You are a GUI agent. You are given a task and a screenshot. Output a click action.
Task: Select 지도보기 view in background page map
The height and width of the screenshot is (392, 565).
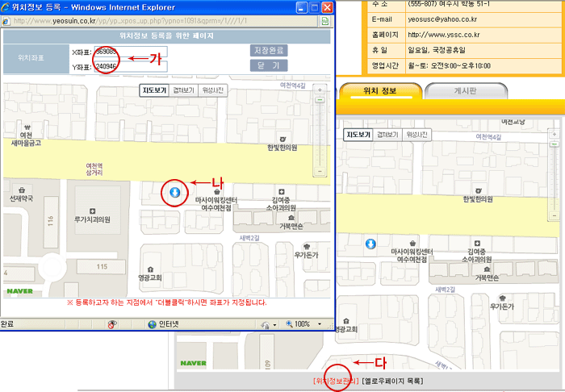tap(358, 135)
